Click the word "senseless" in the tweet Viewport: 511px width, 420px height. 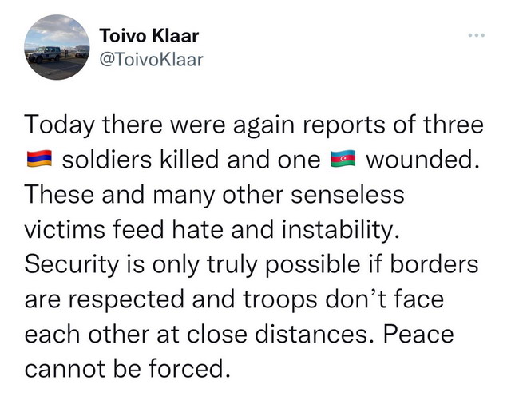point(347,196)
